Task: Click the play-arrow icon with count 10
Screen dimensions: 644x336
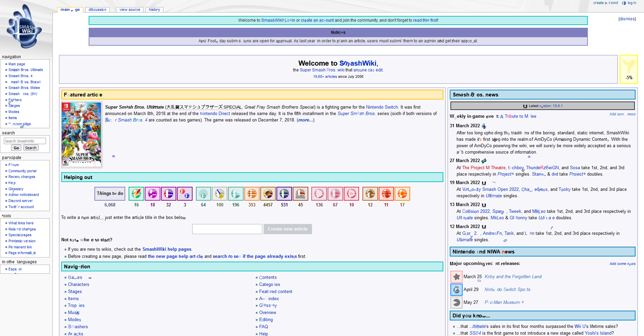Action: click(x=352, y=194)
